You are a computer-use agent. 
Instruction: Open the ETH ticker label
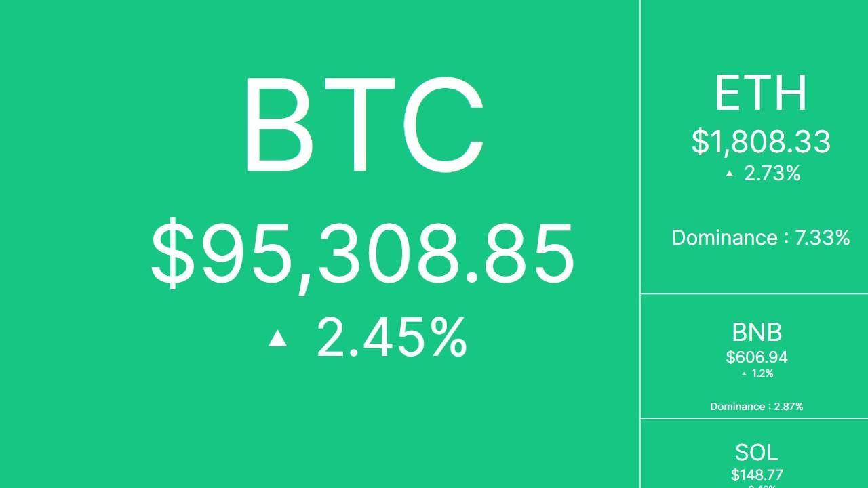(x=760, y=94)
